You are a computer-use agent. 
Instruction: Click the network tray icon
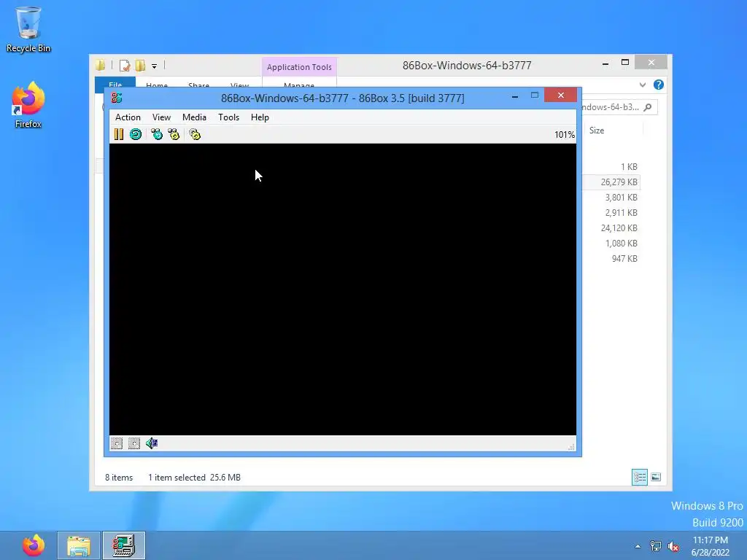pos(656,546)
